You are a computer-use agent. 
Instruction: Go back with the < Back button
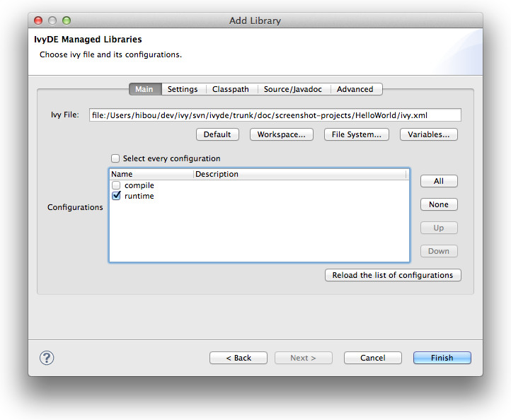click(x=239, y=358)
